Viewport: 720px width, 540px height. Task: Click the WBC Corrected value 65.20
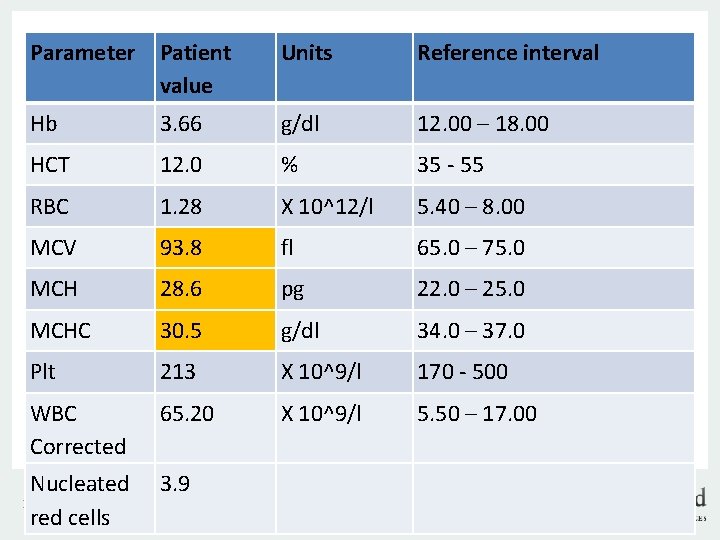(x=187, y=414)
